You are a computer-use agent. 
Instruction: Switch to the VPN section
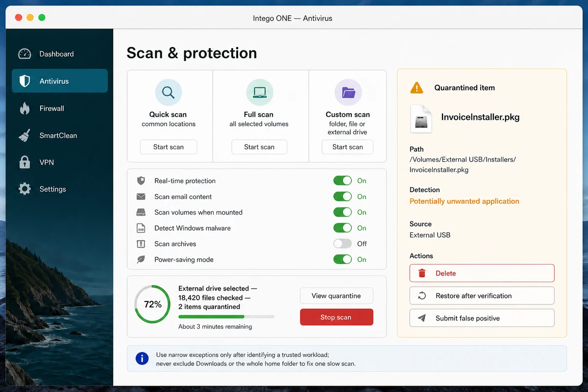tap(60, 162)
